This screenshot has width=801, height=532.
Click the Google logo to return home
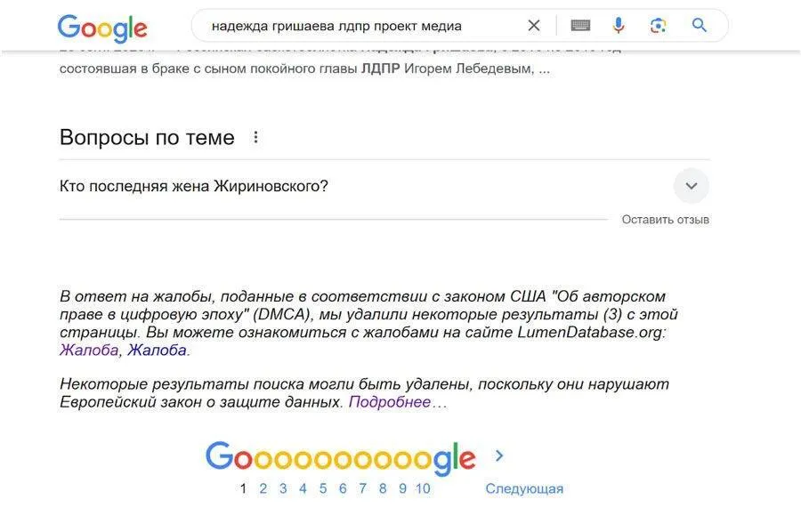[x=101, y=28]
